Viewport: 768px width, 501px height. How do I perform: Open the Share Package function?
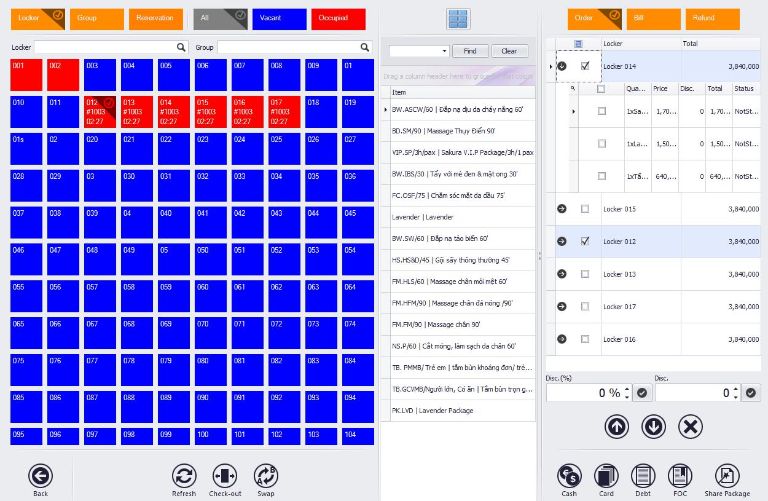(x=727, y=476)
